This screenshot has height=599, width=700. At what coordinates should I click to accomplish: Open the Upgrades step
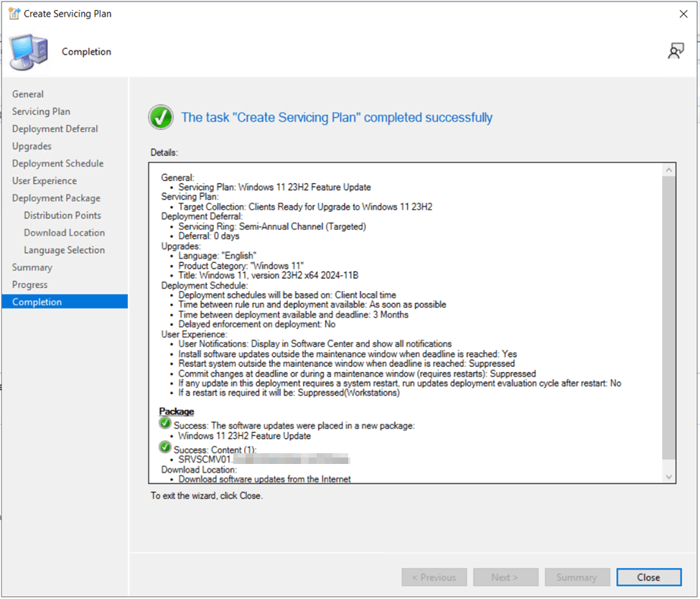point(32,146)
